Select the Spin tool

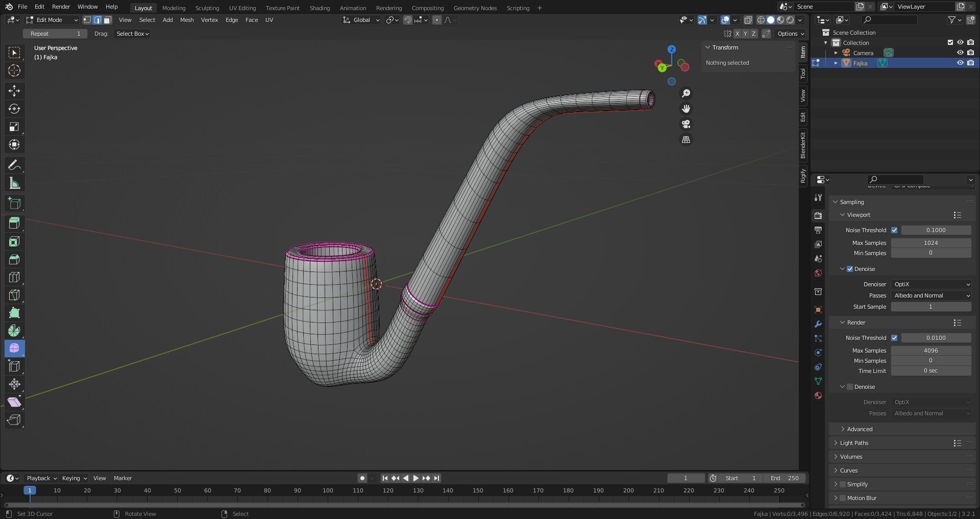pos(14,331)
